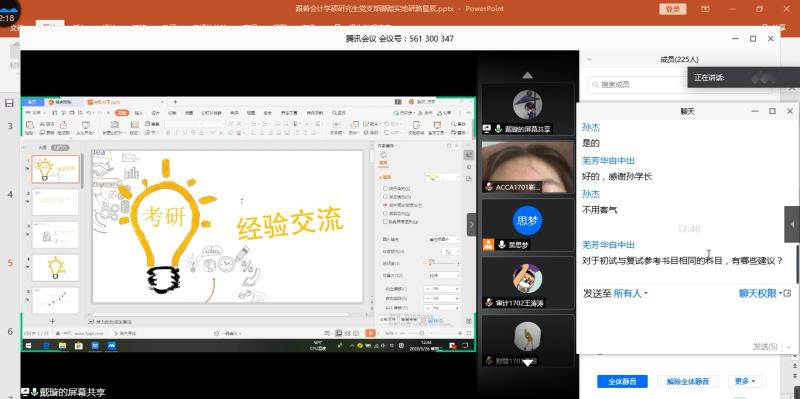The image size is (800, 399).
Task: Click the down arrow below participant videos
Action: (528, 363)
